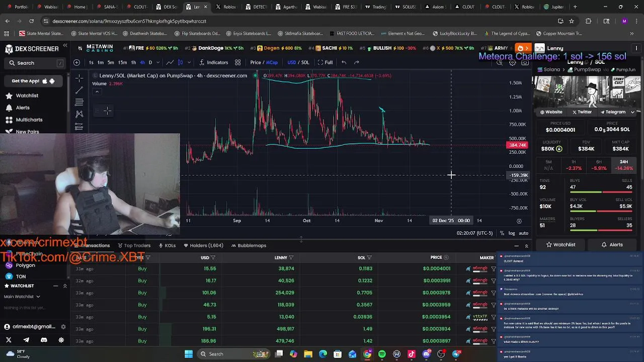Open the chart style dropdown arrow

pyautogui.click(x=189, y=62)
